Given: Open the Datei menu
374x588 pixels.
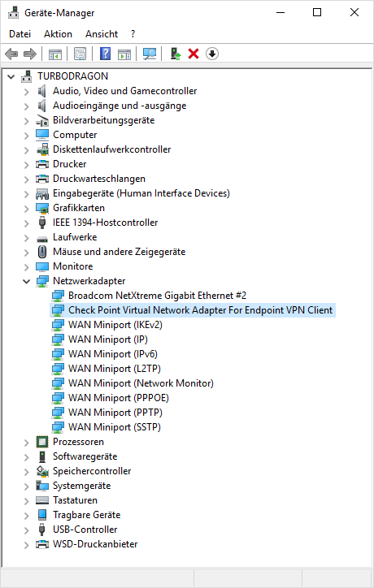Looking at the screenshot, I should point(20,34).
